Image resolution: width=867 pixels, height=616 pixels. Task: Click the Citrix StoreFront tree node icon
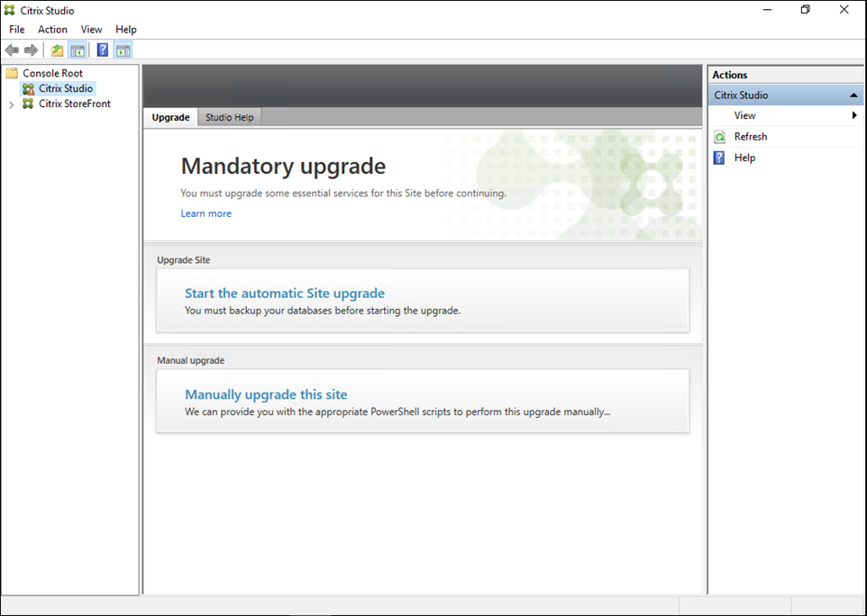pos(28,104)
